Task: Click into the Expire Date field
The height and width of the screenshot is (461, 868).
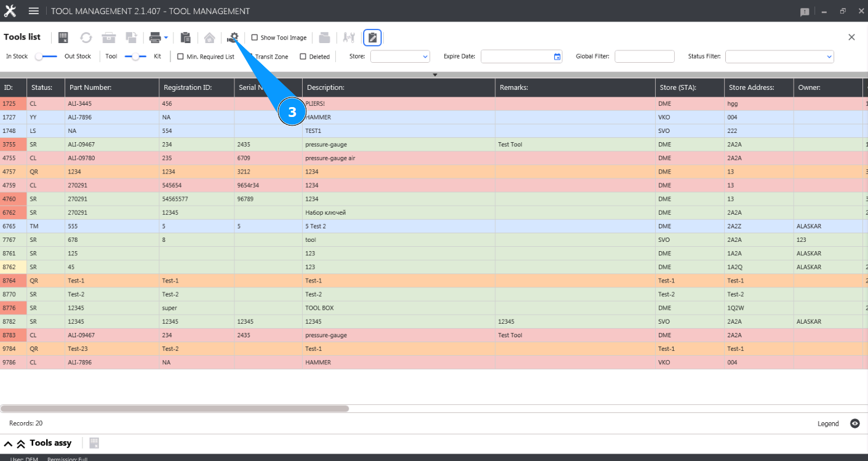Action: (x=522, y=57)
